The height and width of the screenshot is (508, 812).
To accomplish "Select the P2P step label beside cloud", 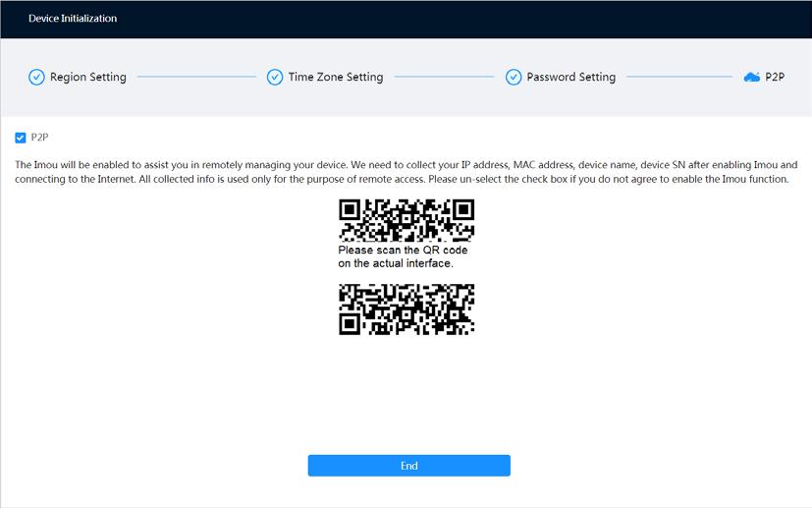I will pos(775,77).
